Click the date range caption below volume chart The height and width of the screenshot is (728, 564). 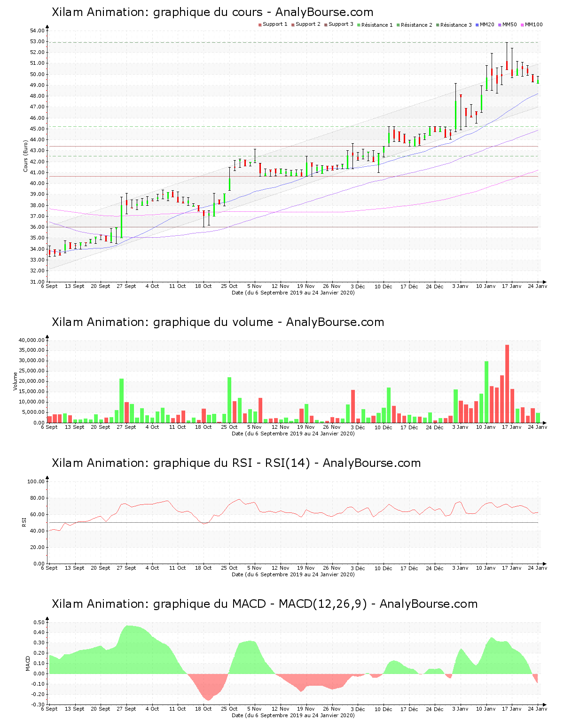point(293,434)
